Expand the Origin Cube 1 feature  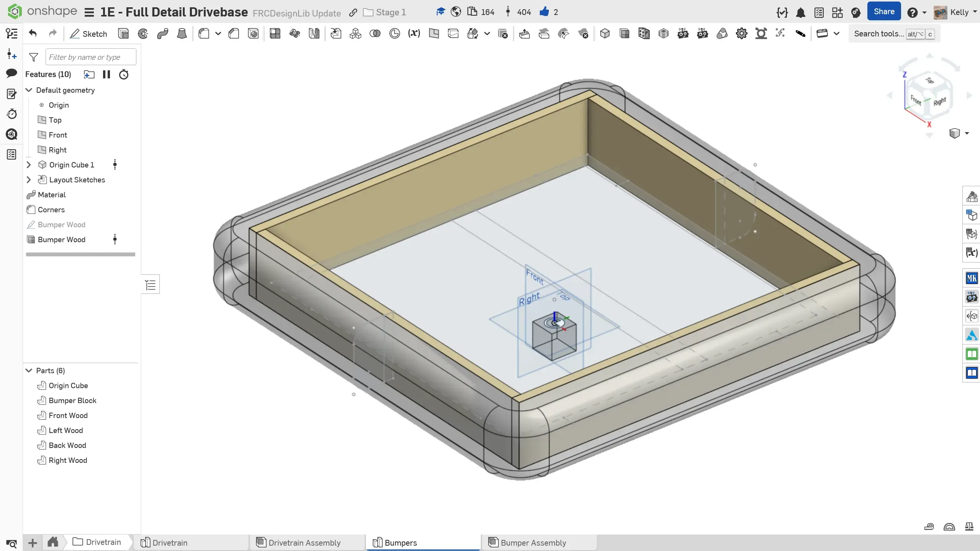point(29,165)
